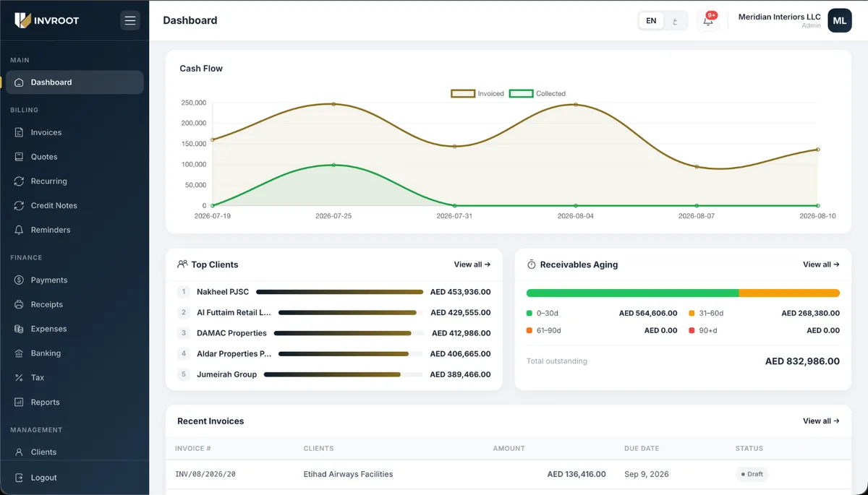
Task: Click the Dashboard home icon in the sidebar
Action: pos(19,82)
